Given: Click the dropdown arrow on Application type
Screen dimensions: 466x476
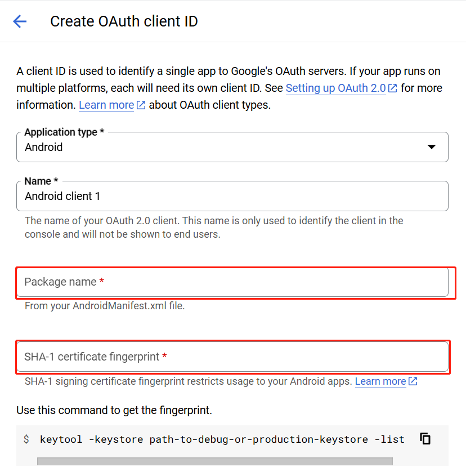Looking at the screenshot, I should coord(432,146).
